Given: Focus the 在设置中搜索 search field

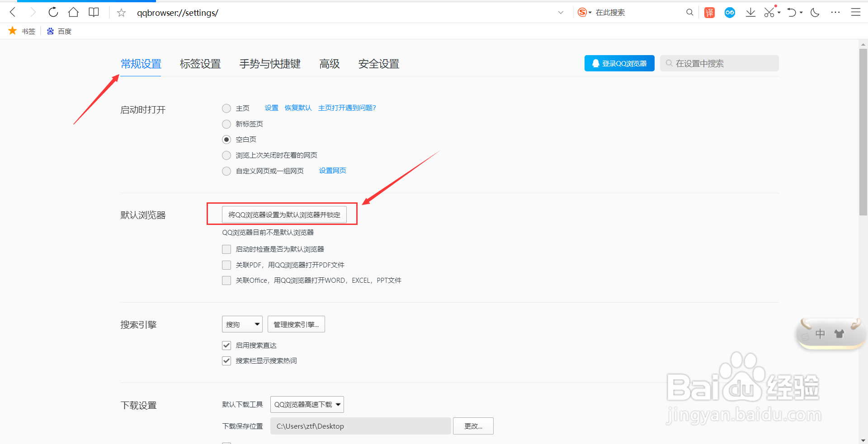Looking at the screenshot, I should (719, 63).
